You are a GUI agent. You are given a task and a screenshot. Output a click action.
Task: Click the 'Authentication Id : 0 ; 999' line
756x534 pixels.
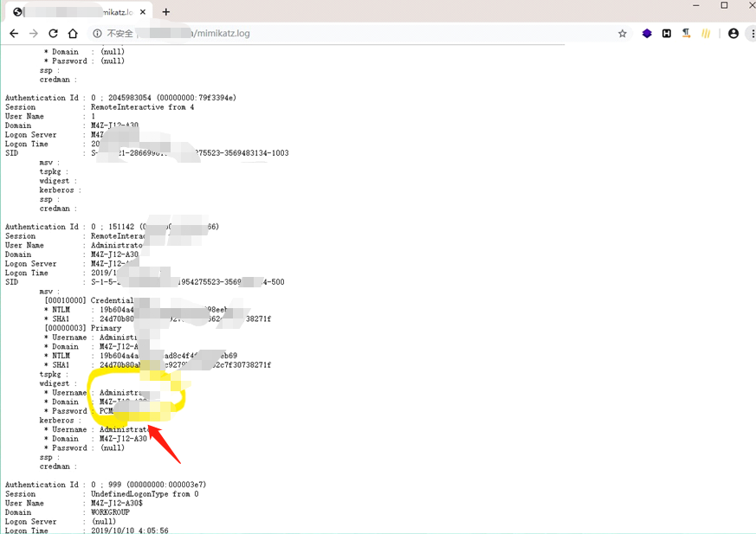106,485
